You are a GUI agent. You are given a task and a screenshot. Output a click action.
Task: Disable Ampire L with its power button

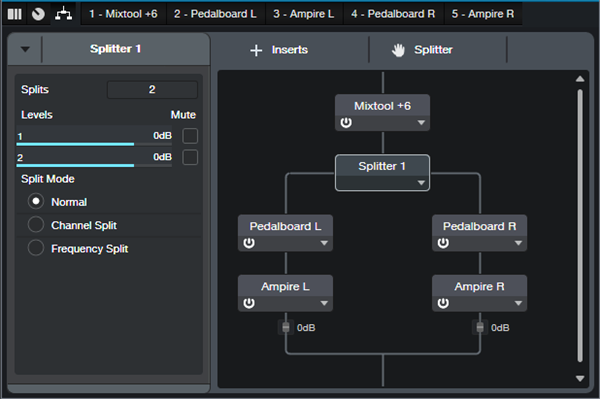click(249, 303)
